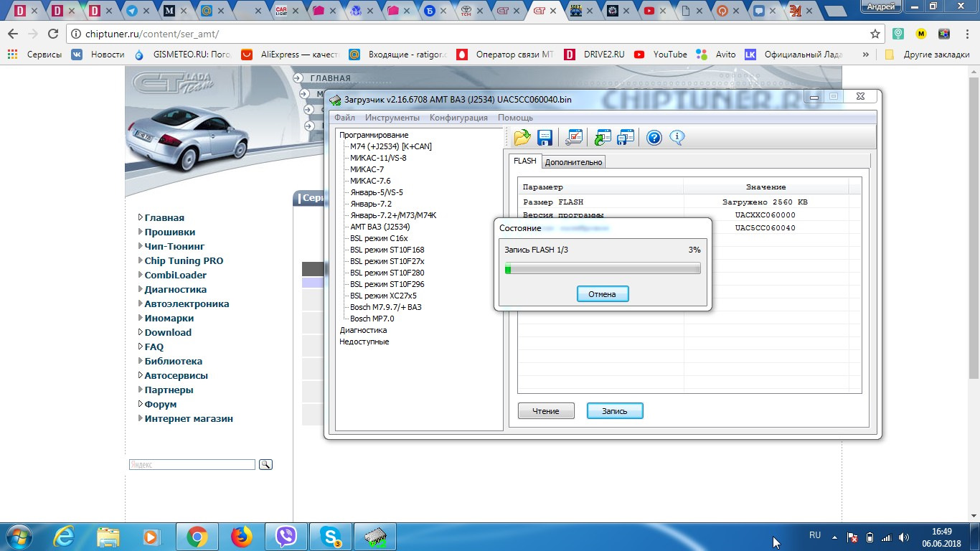Select Январь-7.2 tree item

371,204
